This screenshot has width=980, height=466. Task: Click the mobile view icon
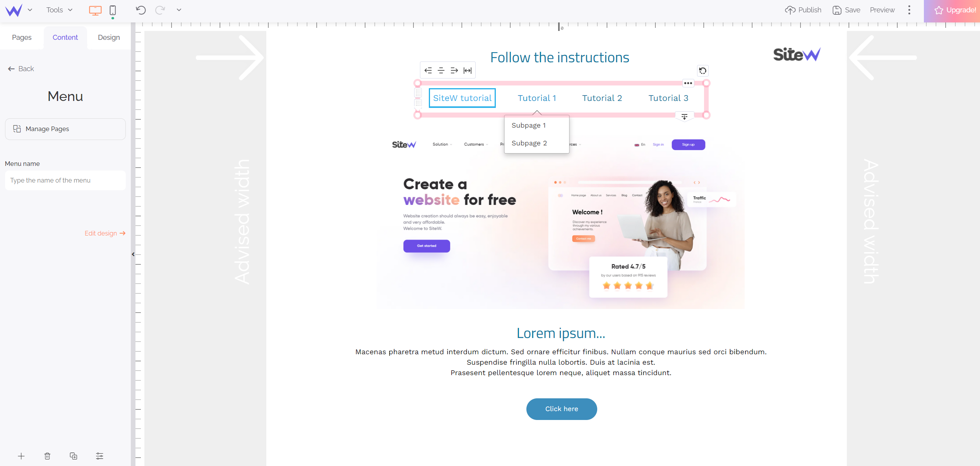113,10
